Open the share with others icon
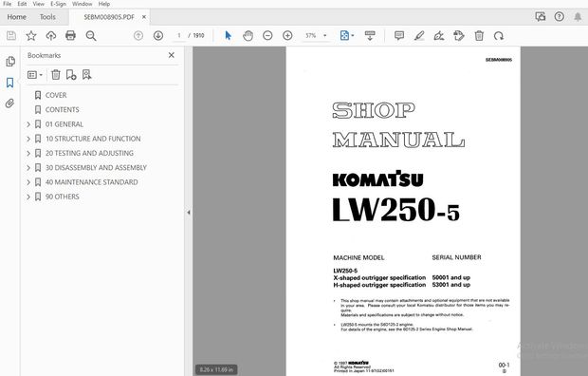The width and height of the screenshot is (588, 376). (x=541, y=16)
